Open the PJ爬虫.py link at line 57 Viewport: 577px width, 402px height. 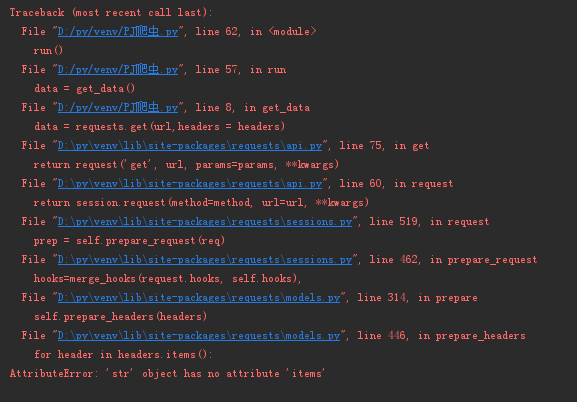(x=118, y=70)
